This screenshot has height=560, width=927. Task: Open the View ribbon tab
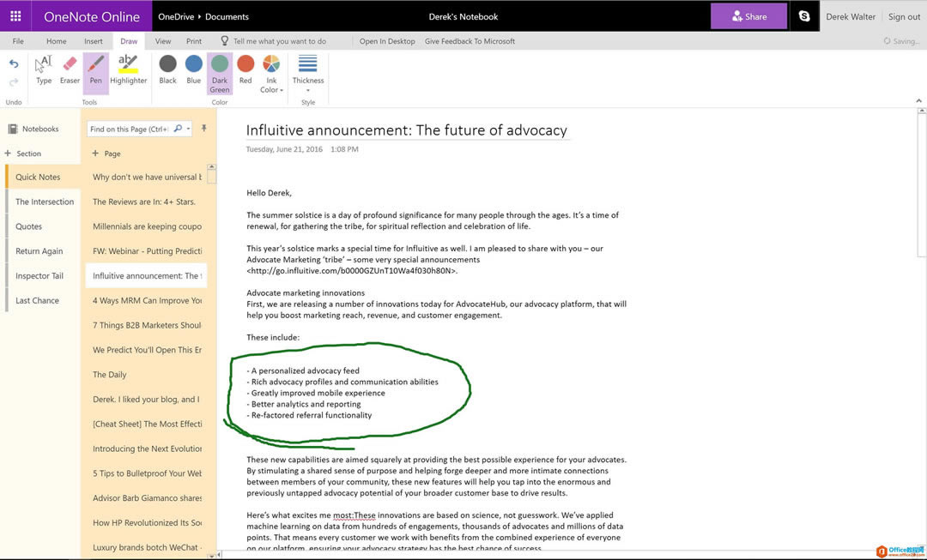click(x=163, y=41)
